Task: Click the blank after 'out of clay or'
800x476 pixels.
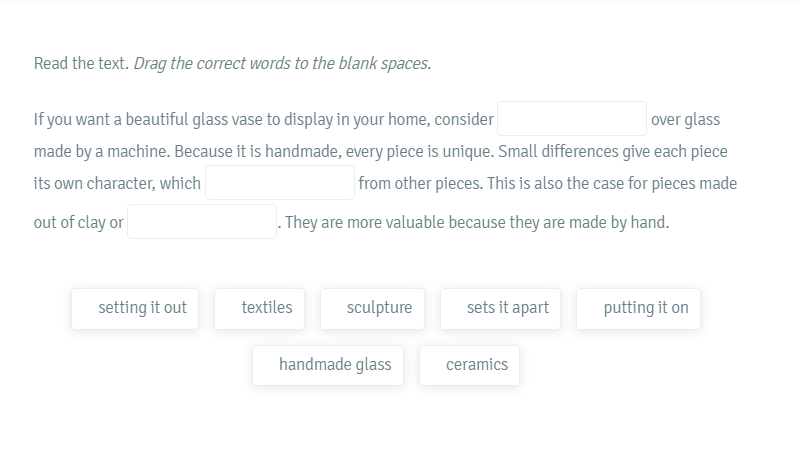Action: 202,221
